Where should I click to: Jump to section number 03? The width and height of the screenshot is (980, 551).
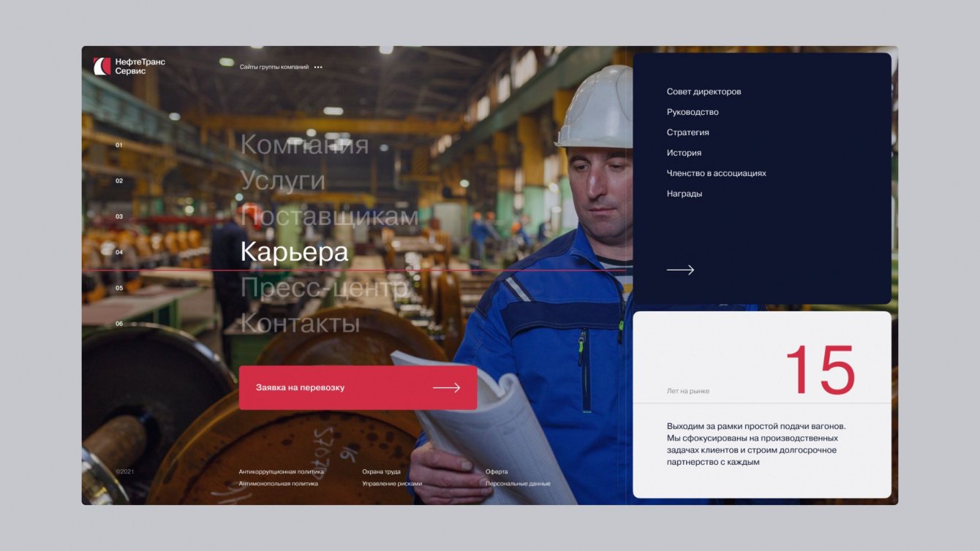[x=119, y=216]
